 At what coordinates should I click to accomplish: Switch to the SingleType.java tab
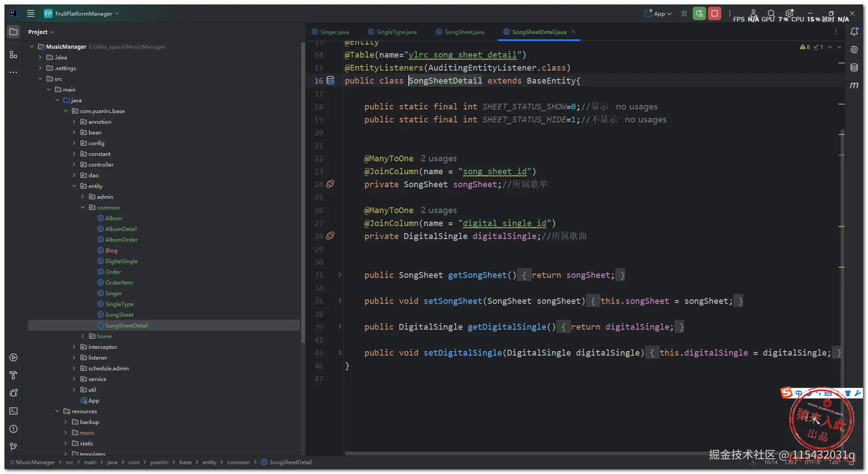pos(392,32)
